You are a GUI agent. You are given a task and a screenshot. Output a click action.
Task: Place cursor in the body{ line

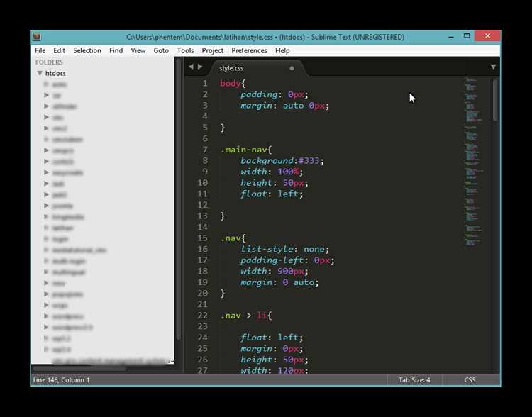click(x=233, y=84)
